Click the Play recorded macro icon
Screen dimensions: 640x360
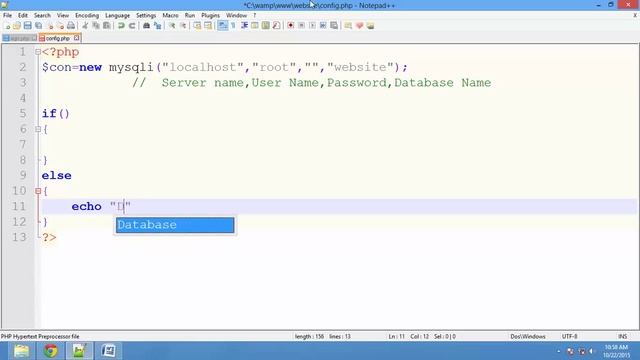pyautogui.click(x=312, y=26)
